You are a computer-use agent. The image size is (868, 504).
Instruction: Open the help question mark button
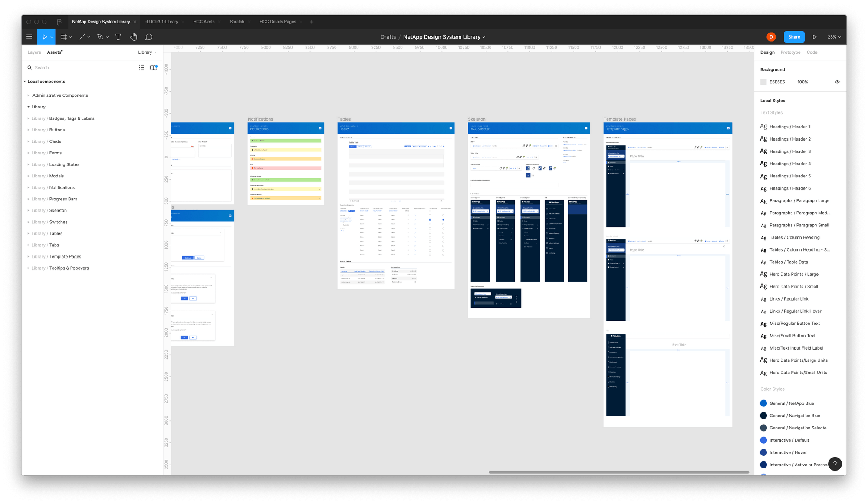[835, 464]
